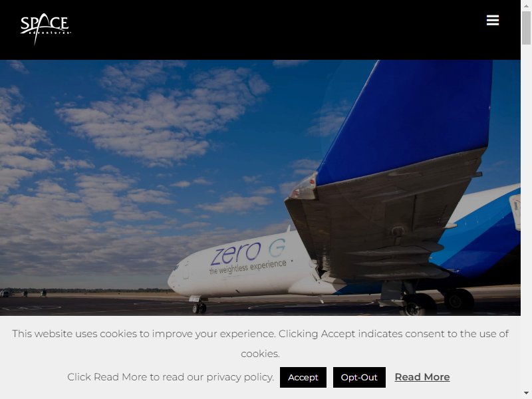Click the plane's main rear landing wheels
The height and width of the screenshot is (399, 532).
(x=438, y=302)
